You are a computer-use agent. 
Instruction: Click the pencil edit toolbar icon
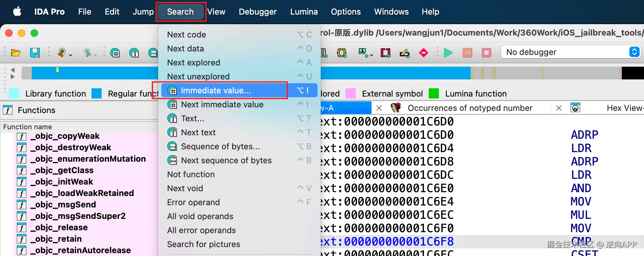point(404,53)
